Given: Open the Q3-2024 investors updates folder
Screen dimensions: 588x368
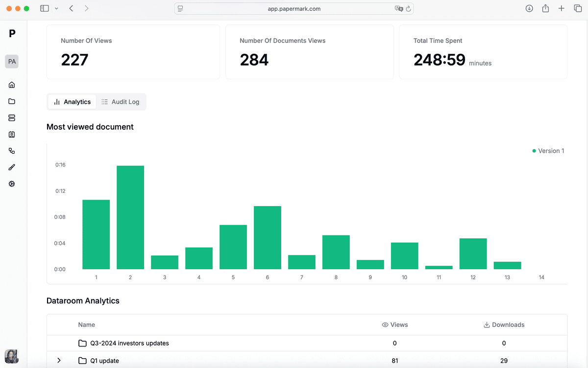Looking at the screenshot, I should click(x=128, y=343).
